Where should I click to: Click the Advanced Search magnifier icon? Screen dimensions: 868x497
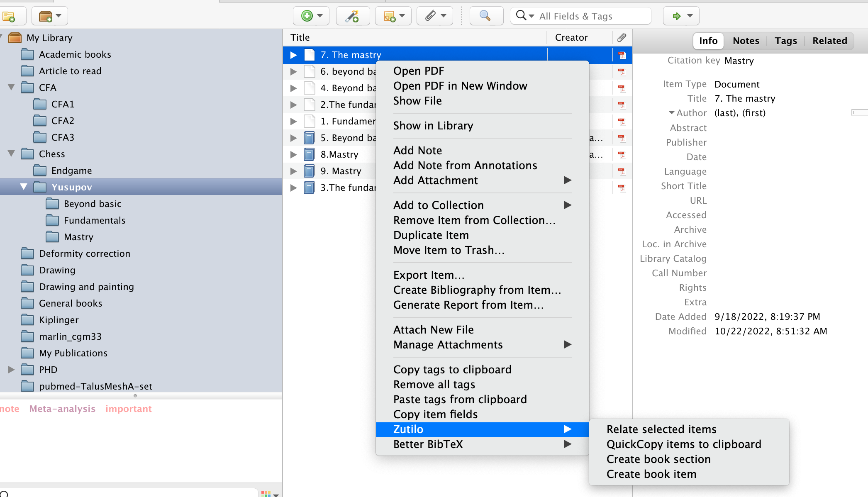click(485, 16)
